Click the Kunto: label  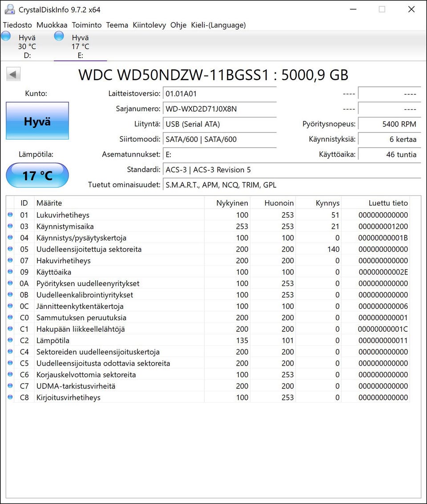point(36,93)
